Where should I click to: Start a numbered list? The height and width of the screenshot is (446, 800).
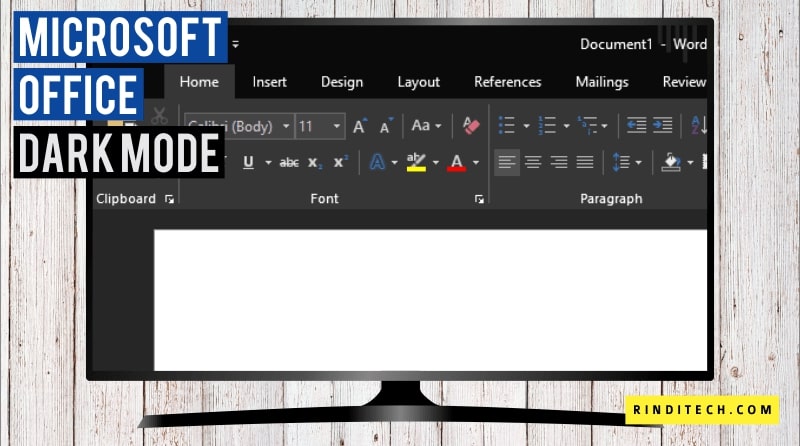(x=547, y=125)
